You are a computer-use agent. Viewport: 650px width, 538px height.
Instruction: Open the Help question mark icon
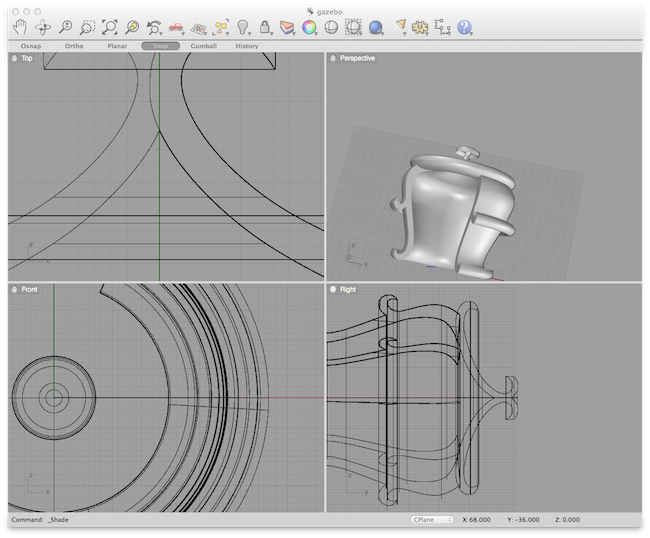(464, 27)
